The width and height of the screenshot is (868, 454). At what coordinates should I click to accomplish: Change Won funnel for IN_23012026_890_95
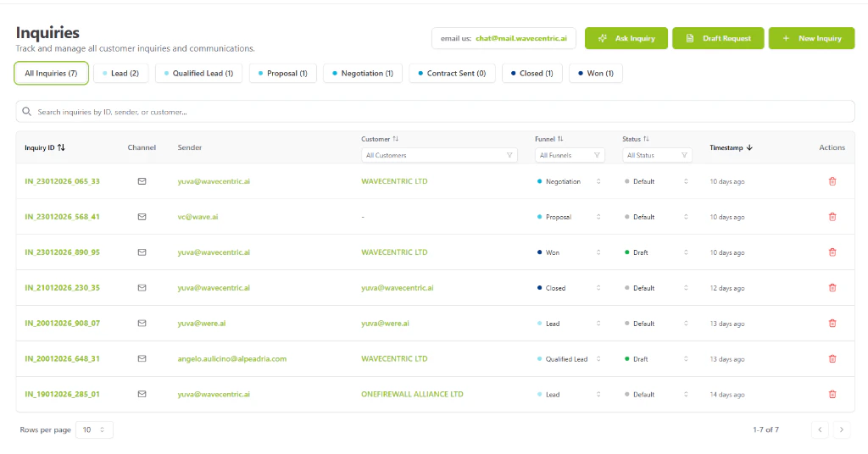tap(569, 252)
